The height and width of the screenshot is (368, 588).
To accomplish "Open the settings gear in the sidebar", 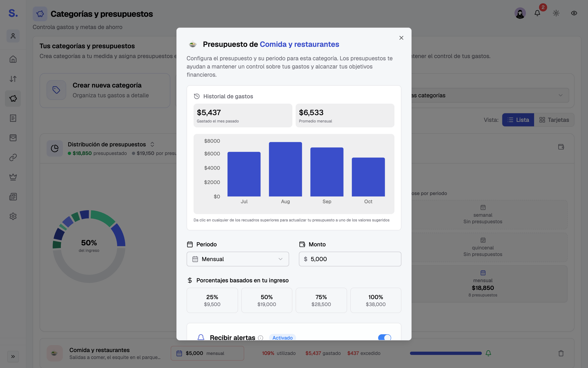I will [x=13, y=216].
